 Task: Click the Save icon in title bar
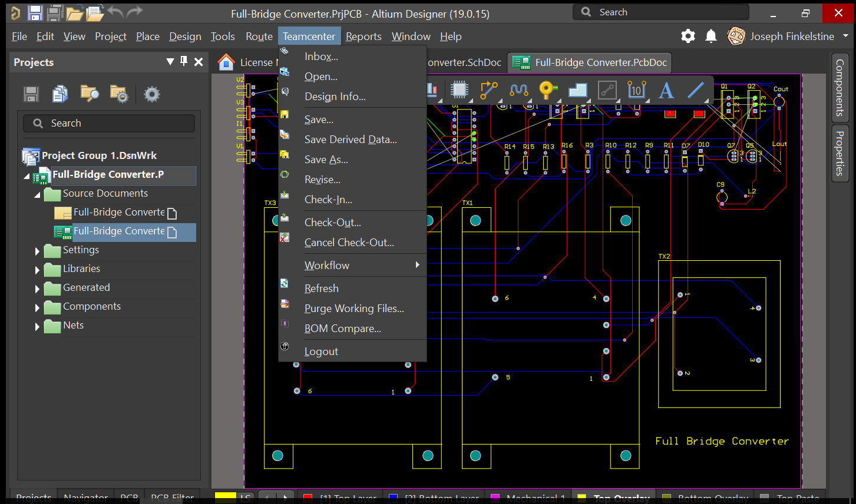pos(35,12)
